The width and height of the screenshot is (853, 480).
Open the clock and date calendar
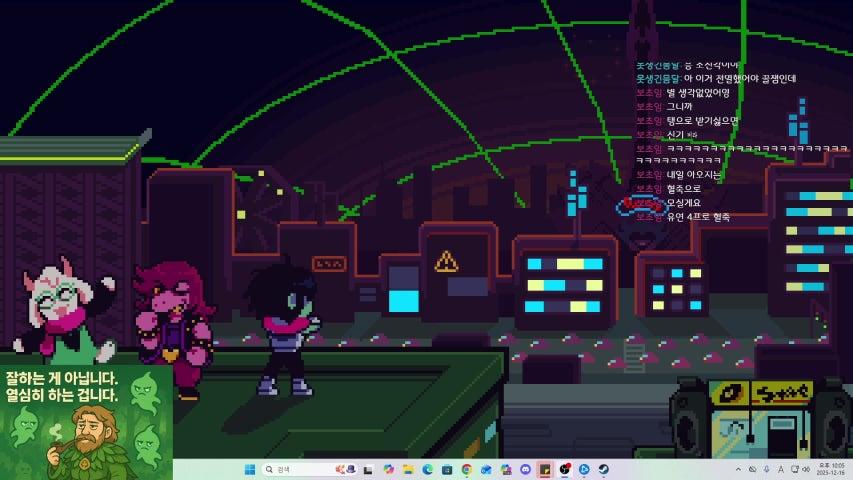pos(834,469)
